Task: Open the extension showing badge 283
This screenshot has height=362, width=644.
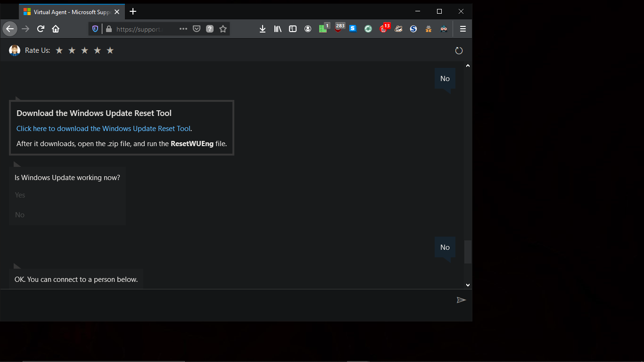Action: (x=339, y=28)
